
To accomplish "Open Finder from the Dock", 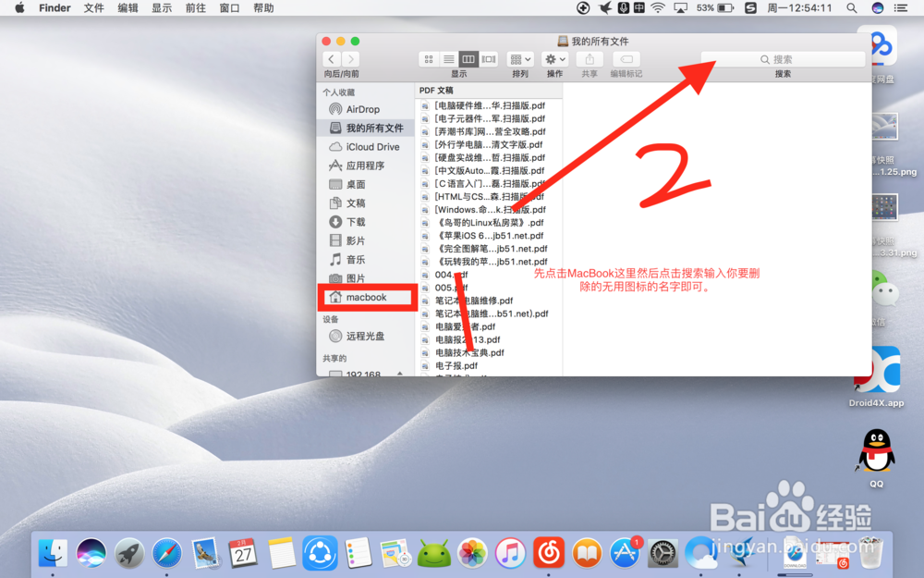I will (53, 553).
